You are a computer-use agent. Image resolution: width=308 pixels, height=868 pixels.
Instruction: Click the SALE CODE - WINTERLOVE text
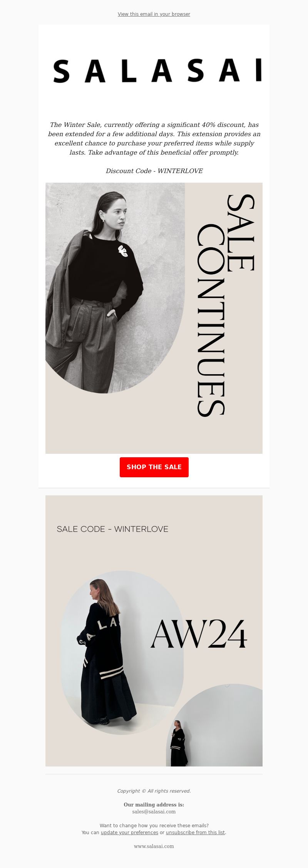(x=112, y=529)
